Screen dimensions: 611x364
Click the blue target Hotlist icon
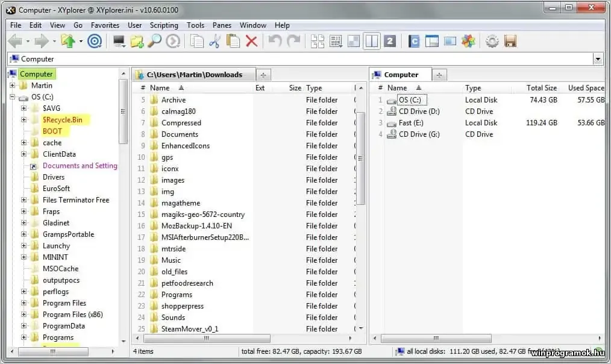click(x=94, y=41)
